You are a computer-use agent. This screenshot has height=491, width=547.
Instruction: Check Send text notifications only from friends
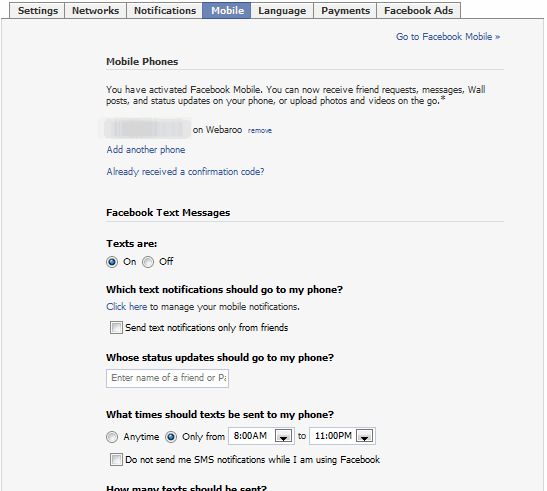[116, 328]
